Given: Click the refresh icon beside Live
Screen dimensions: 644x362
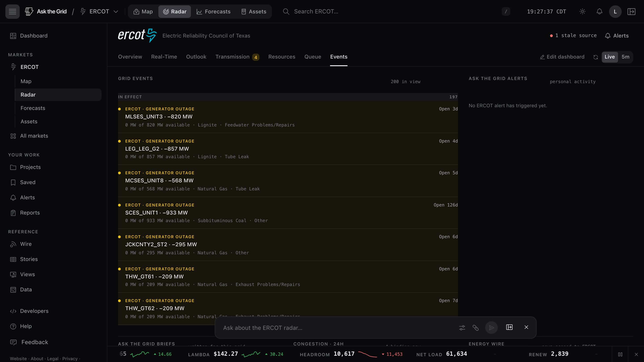Looking at the screenshot, I should (595, 57).
